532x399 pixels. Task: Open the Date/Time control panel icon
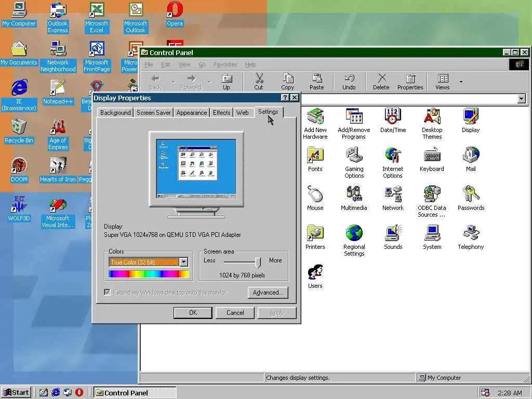393,120
